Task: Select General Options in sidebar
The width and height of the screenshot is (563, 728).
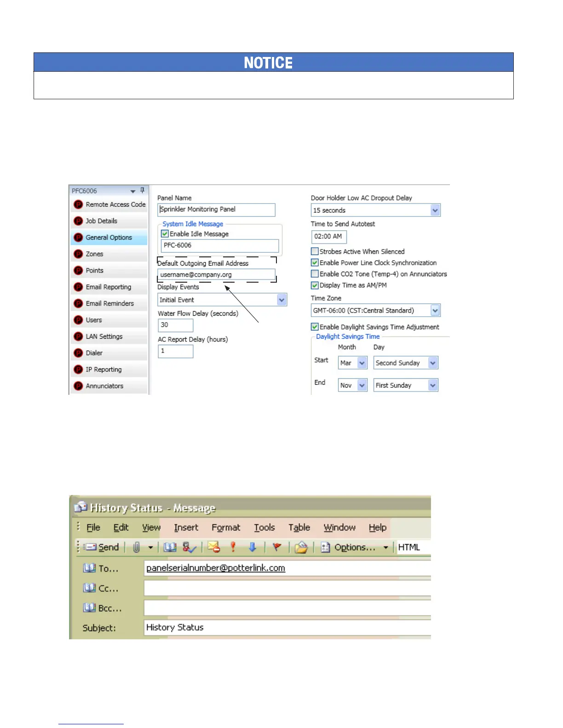Action: point(109,238)
